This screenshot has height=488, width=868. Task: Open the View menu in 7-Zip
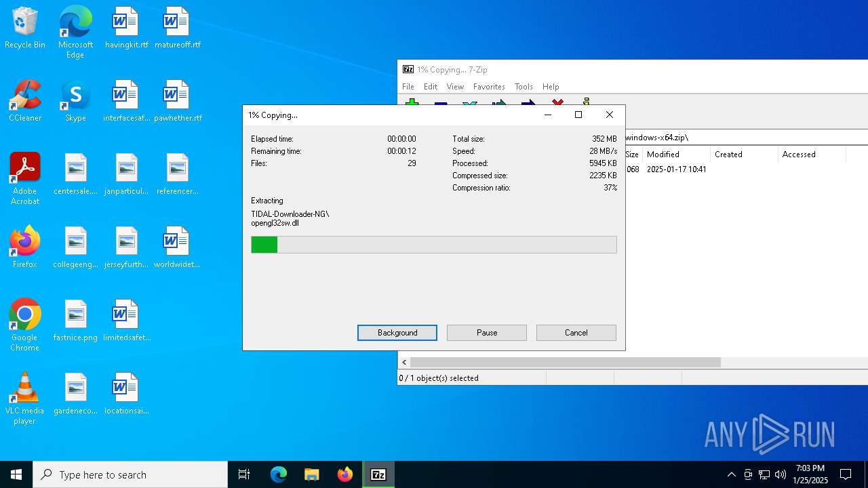[455, 87]
